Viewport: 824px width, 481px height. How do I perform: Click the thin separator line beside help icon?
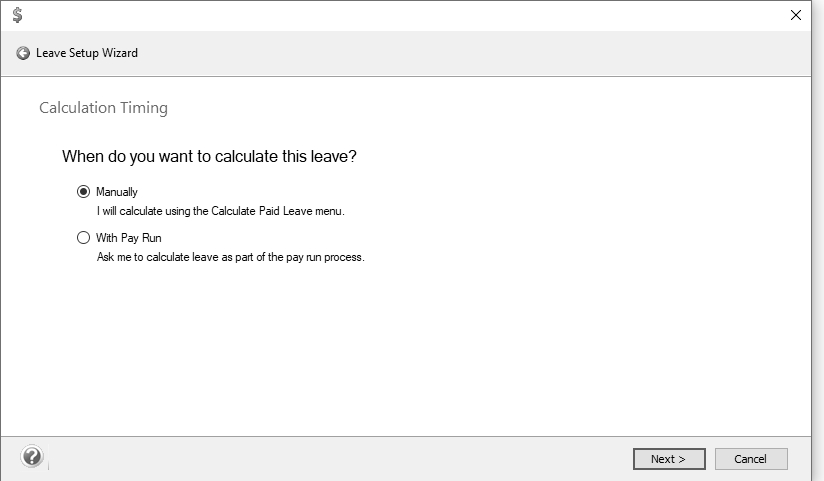(x=48, y=465)
